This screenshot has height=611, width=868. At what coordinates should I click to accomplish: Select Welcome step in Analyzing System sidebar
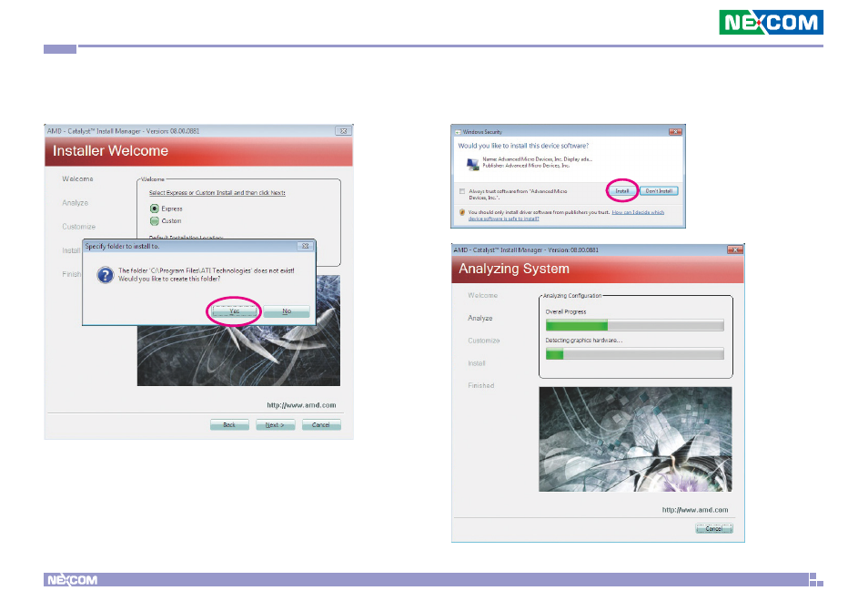point(483,295)
